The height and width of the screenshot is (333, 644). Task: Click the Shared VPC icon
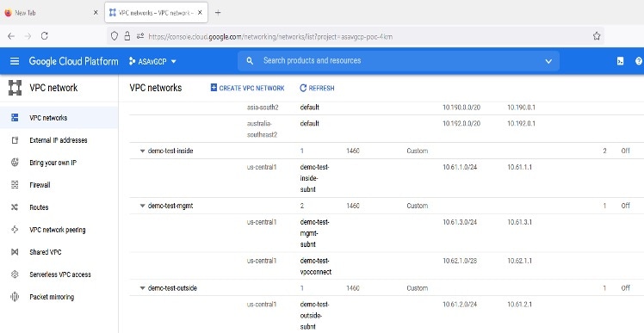pyautogui.click(x=15, y=252)
